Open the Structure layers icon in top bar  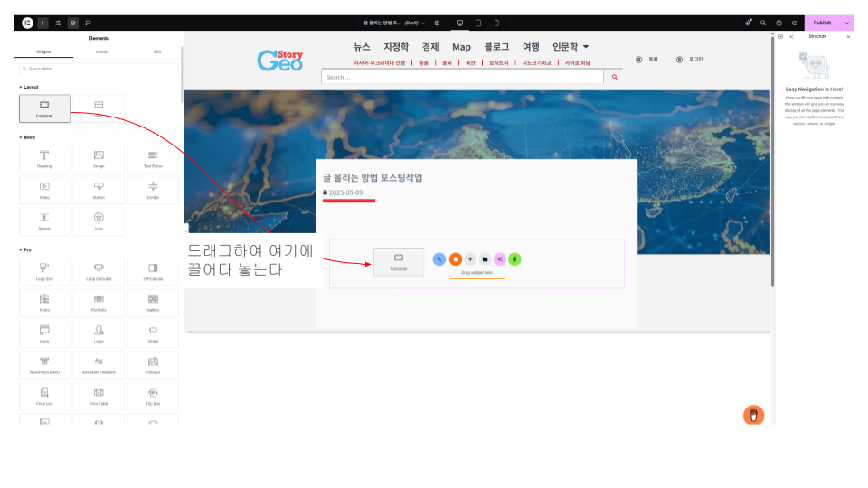(73, 23)
